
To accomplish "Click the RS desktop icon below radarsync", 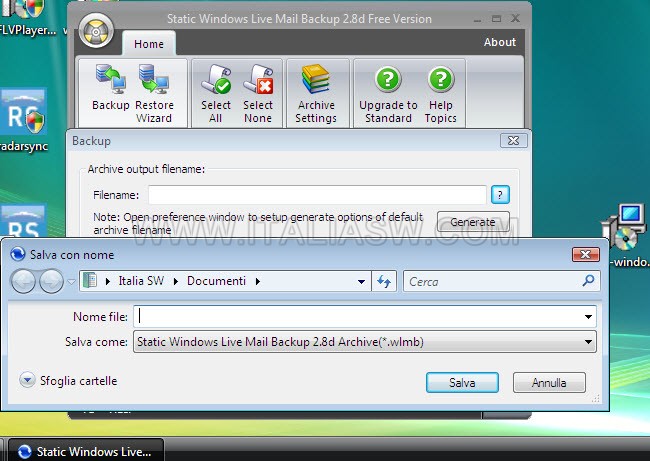I will [x=23, y=221].
